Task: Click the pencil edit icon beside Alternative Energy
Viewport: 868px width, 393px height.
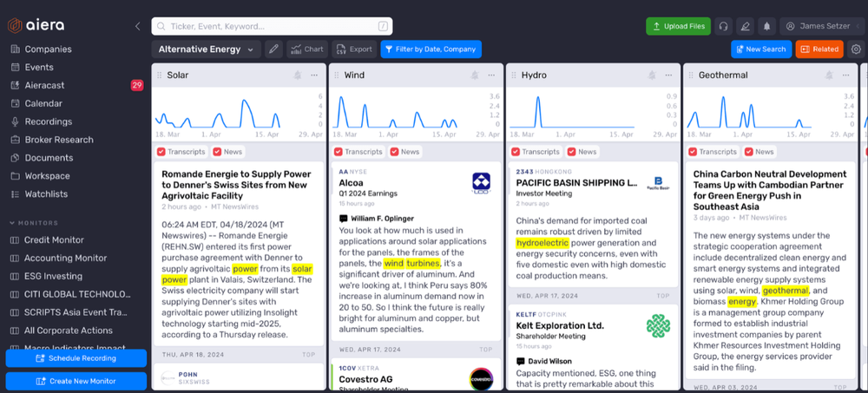Action: (273, 49)
